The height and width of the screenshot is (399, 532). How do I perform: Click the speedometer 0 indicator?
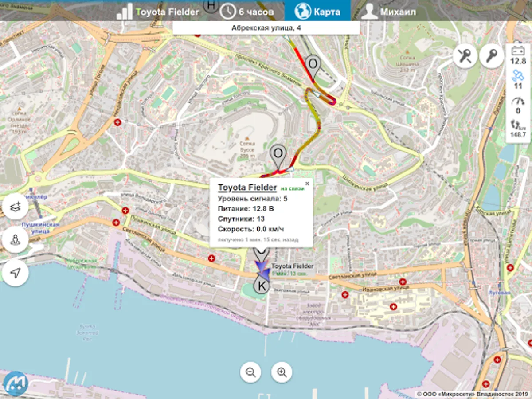coord(518,106)
